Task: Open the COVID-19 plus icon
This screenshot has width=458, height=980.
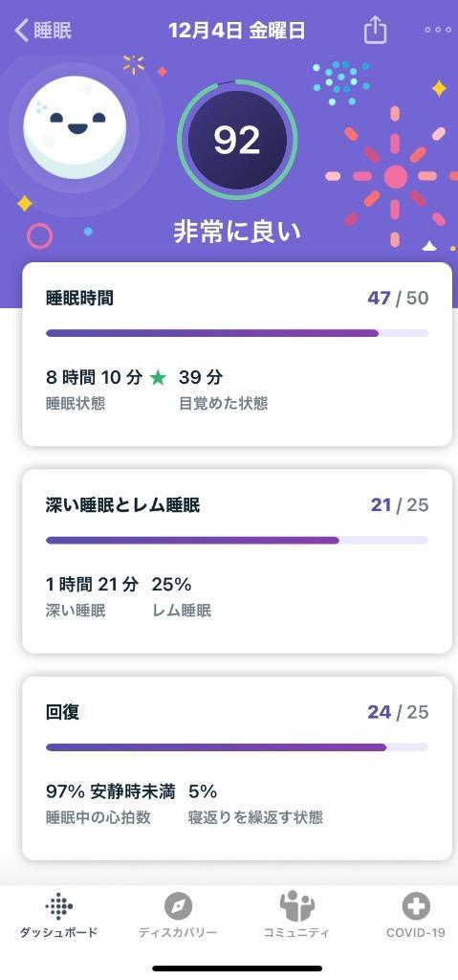Action: click(x=416, y=905)
